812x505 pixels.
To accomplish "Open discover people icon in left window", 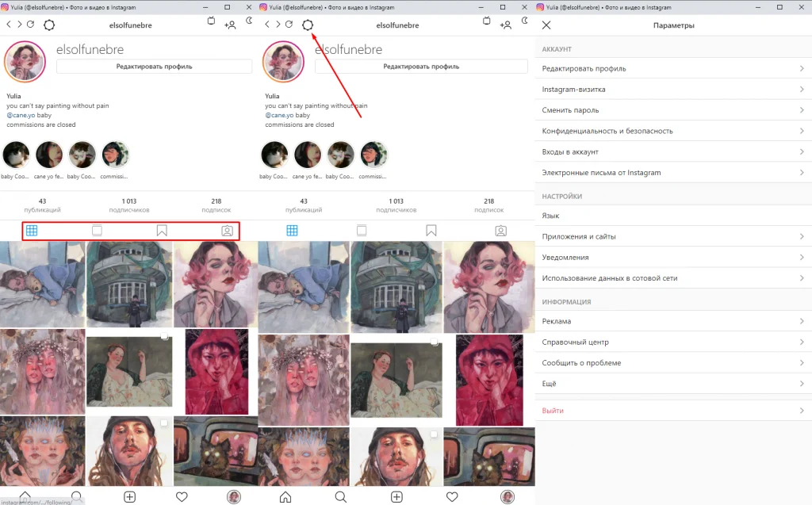I will pos(230,25).
